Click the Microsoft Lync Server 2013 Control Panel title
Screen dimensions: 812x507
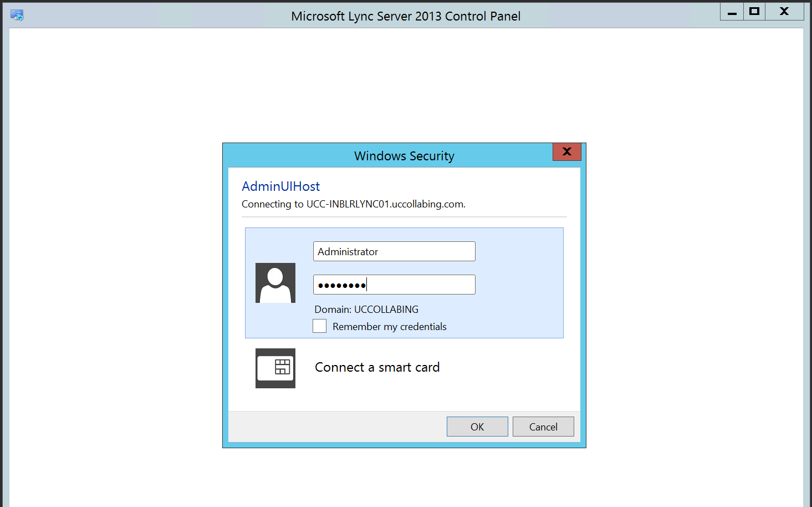406,16
